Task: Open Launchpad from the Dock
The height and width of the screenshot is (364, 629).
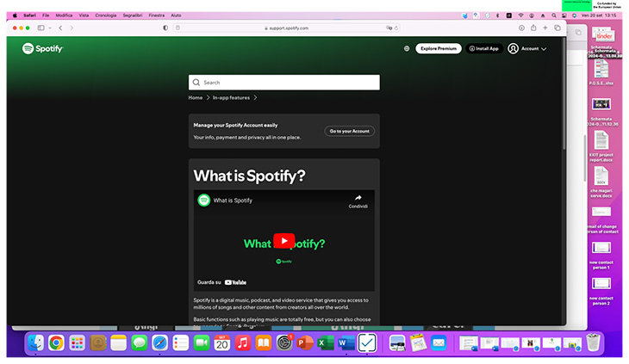Action: (x=77, y=343)
